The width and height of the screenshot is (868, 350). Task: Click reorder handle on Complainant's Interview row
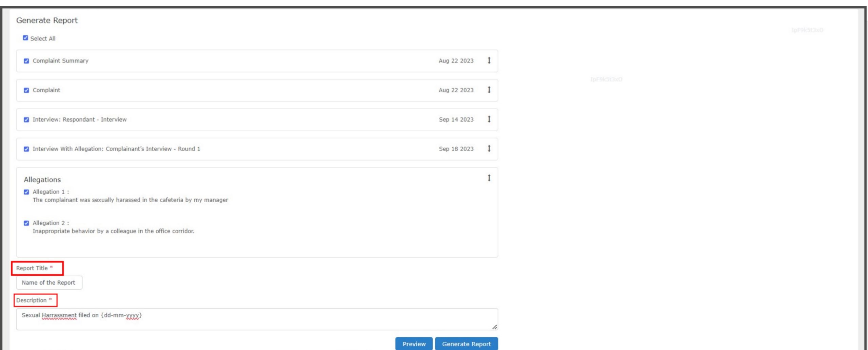[x=489, y=148]
